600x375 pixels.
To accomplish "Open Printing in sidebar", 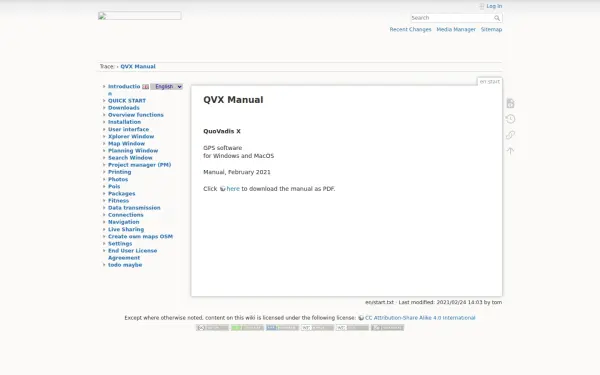I will (119, 172).
